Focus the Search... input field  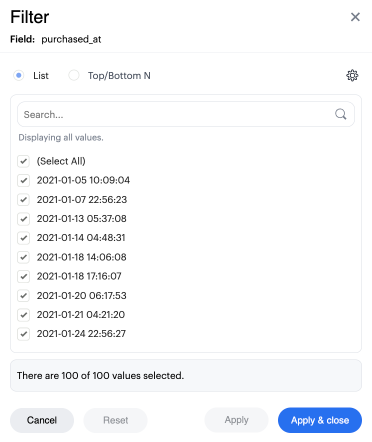point(186,114)
